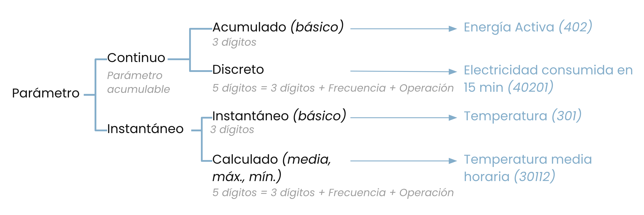Screen dimensions: 644x215
Task: Click '3 dígitos' note under Instantáneo (básico)
Action: 232,130
